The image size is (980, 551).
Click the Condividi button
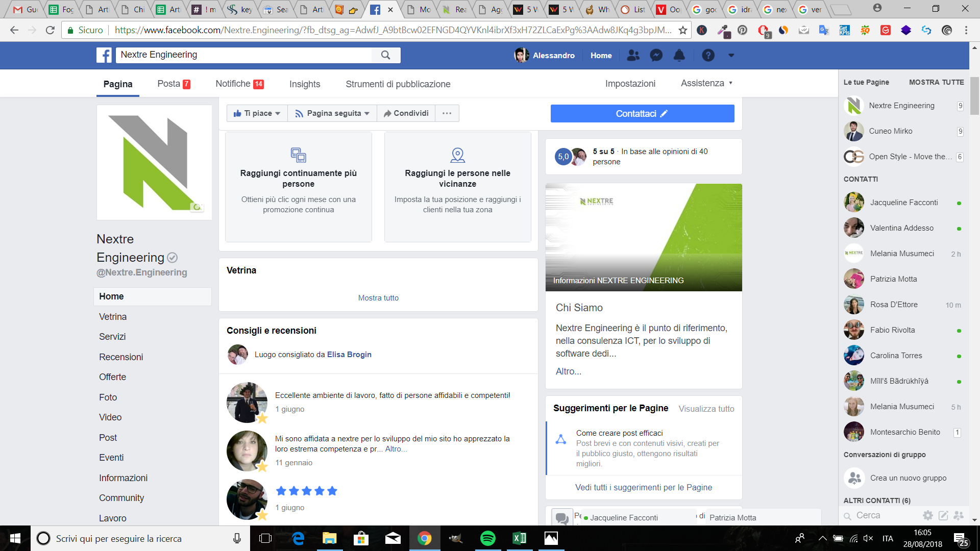[406, 113]
